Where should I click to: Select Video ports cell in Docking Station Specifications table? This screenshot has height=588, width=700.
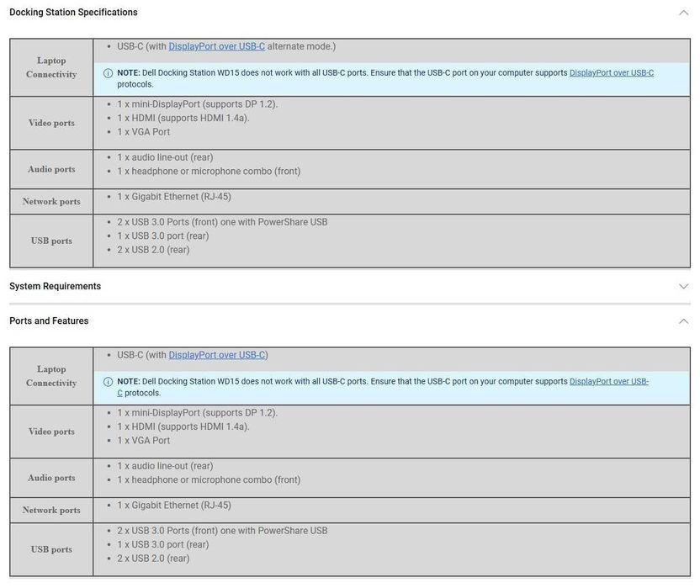pyautogui.click(x=51, y=123)
